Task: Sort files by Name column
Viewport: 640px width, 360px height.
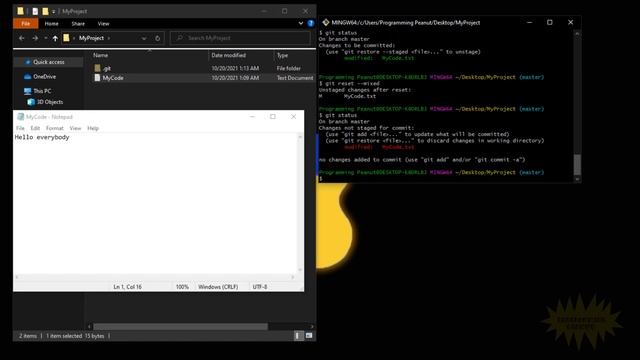Action: (x=100, y=55)
